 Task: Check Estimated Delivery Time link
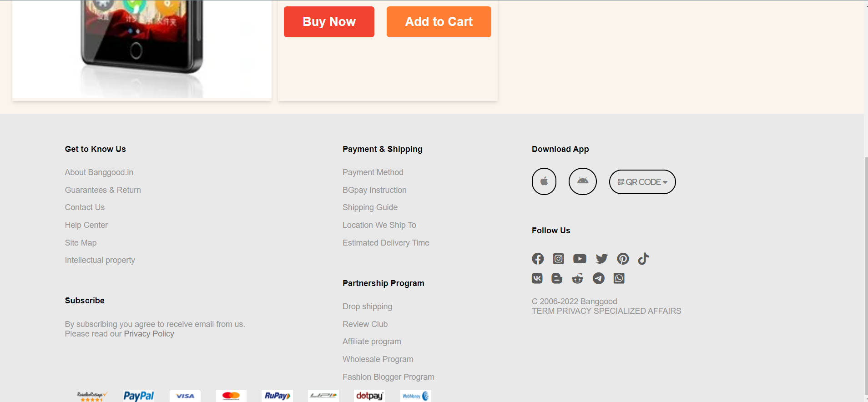tap(386, 243)
